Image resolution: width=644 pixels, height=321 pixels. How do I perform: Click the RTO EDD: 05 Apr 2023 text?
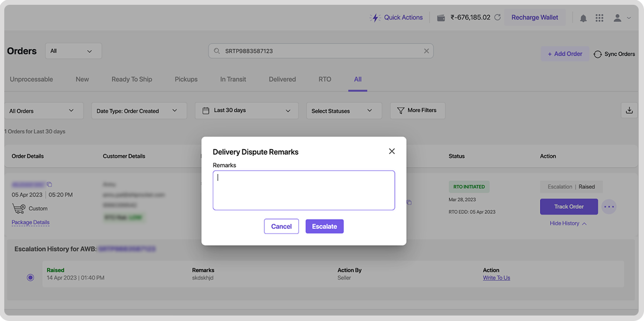472,212
